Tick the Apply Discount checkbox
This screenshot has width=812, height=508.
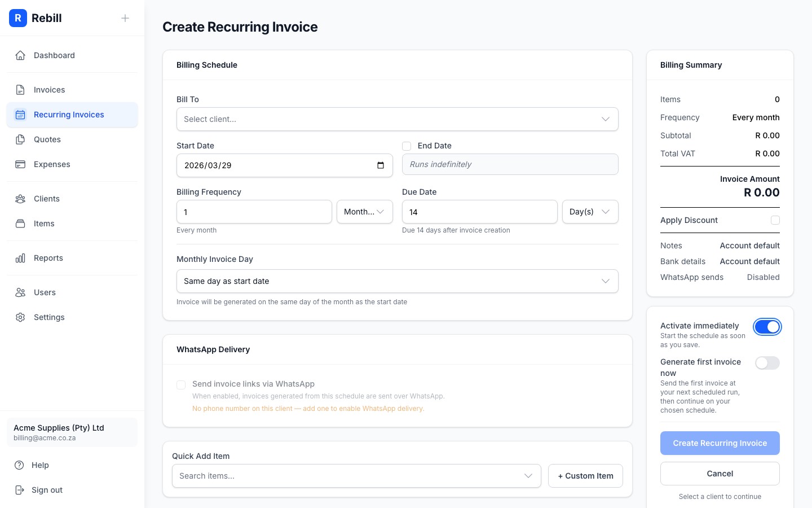[x=775, y=220]
